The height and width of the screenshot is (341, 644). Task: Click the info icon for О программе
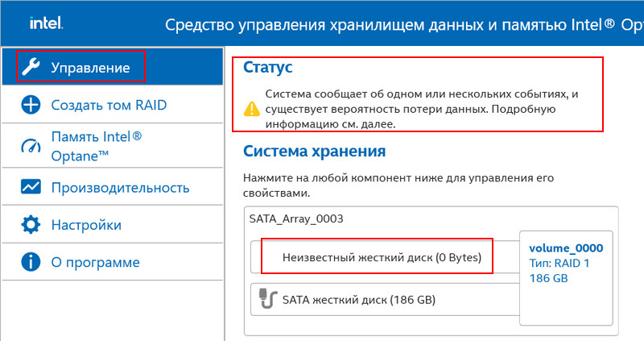(x=31, y=262)
